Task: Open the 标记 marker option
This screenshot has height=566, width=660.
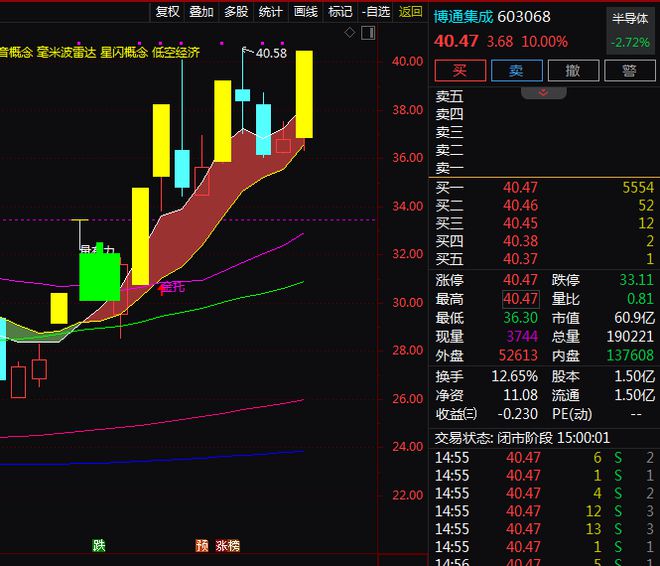Action: coord(340,12)
